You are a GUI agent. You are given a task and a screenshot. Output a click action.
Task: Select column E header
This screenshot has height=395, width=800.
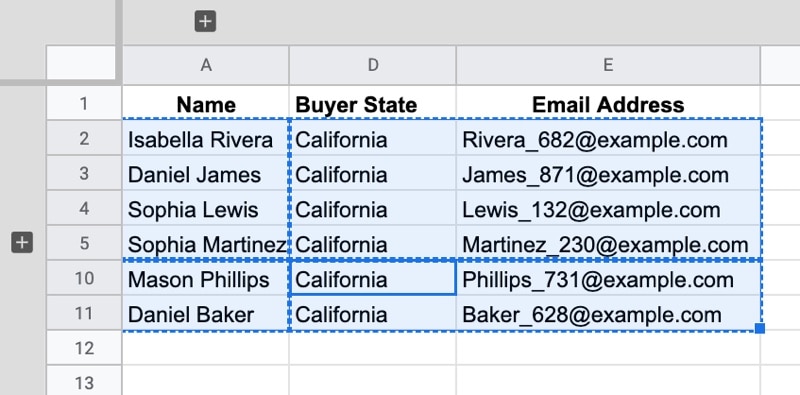click(x=608, y=65)
